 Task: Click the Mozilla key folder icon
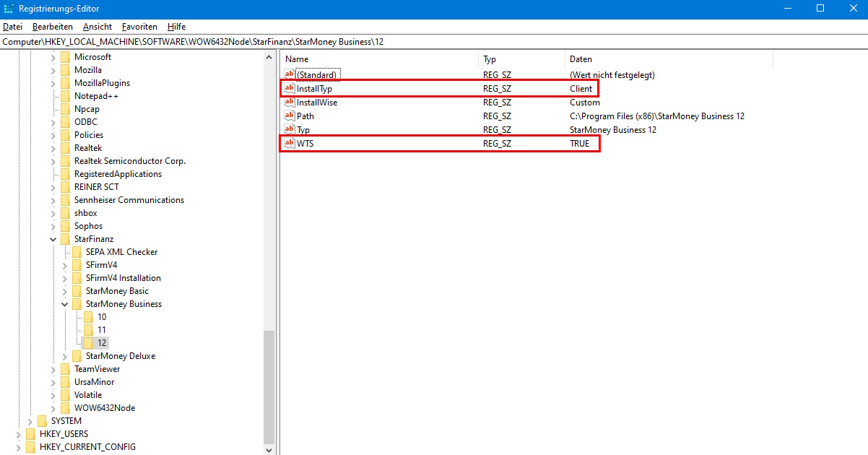tap(65, 70)
